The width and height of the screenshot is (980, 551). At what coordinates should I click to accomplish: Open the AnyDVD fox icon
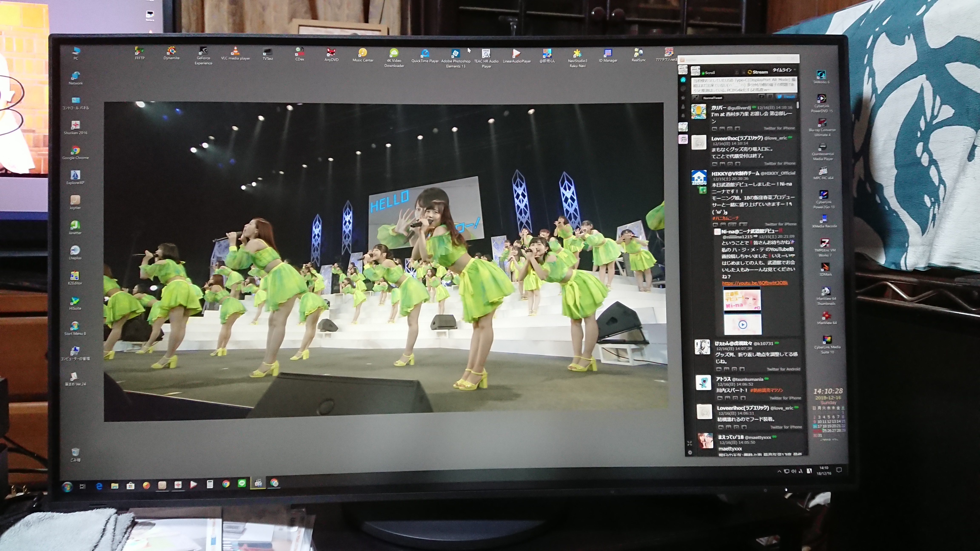331,54
